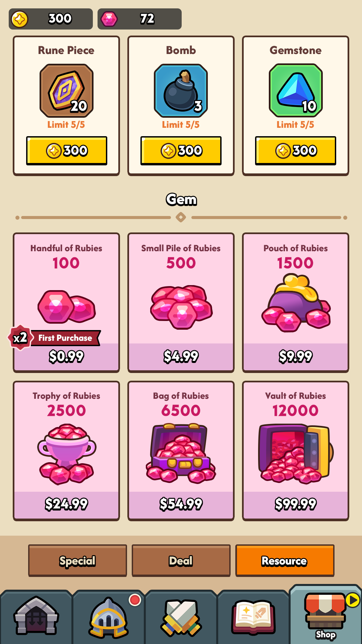Purchase Handful of Rubies for $0.99
This screenshot has height=644, width=362.
(x=66, y=303)
